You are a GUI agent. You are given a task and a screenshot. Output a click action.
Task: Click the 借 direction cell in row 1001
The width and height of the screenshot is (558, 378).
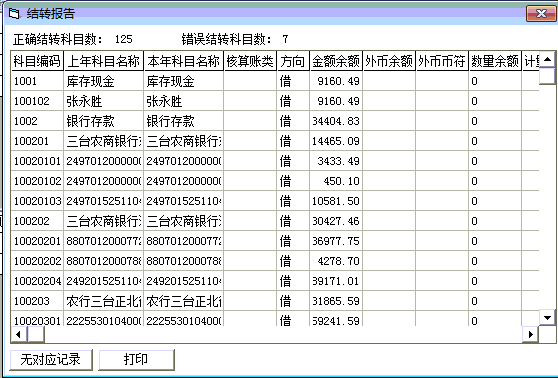tap(293, 81)
